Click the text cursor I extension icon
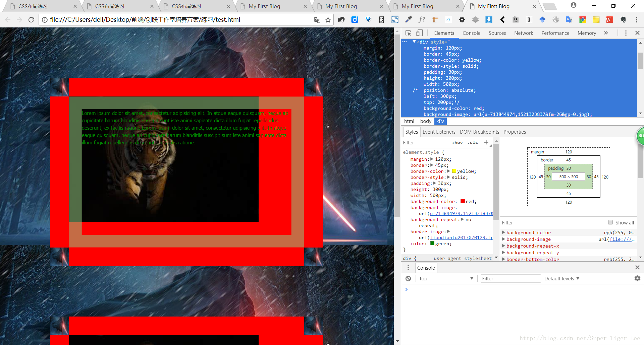The height and width of the screenshot is (345, 644). pyautogui.click(x=529, y=20)
